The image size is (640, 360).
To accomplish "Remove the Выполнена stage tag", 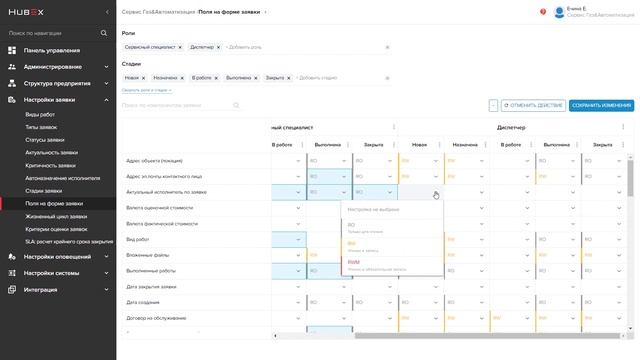I will coord(256,78).
